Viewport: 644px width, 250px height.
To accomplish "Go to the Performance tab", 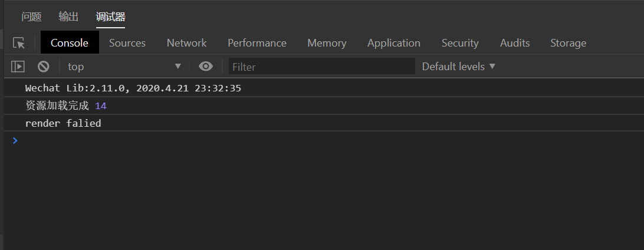I will [x=257, y=43].
